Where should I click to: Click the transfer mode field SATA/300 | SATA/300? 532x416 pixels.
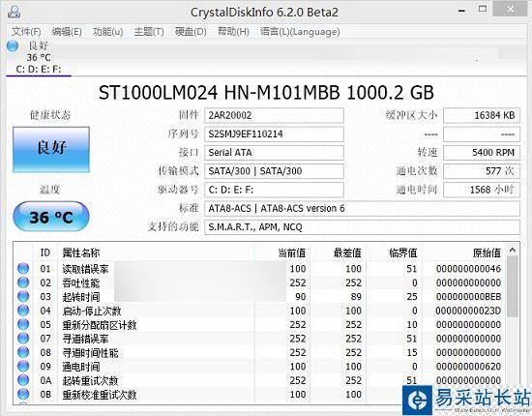274,171
